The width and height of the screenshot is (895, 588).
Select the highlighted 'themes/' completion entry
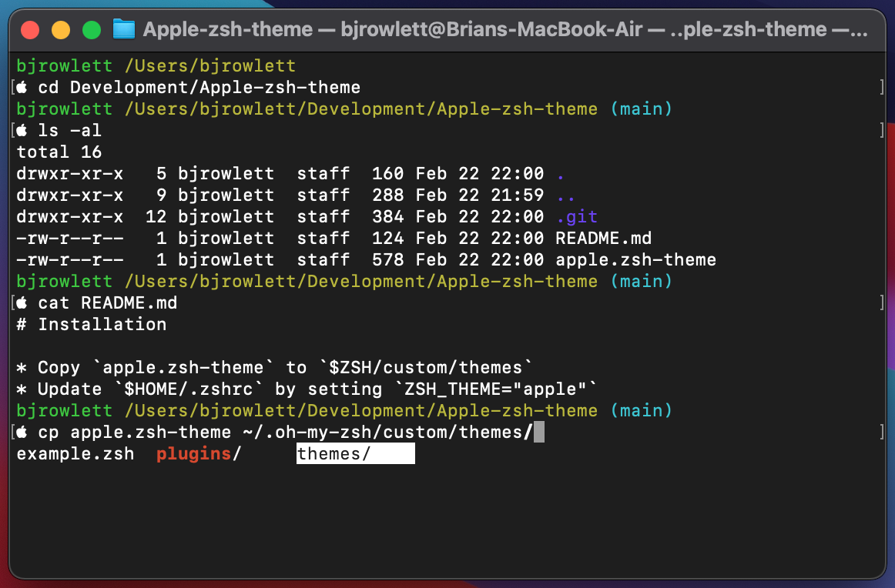tap(356, 454)
